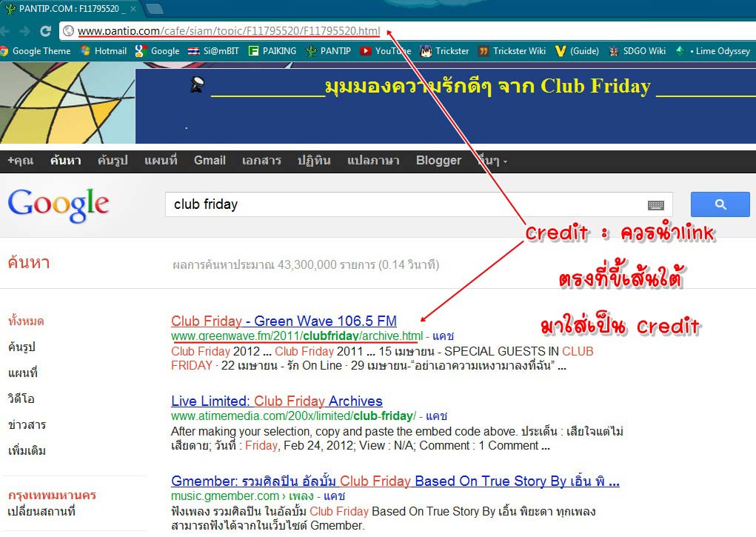Open Gmail from the Google bar
756x537 pixels.
pyautogui.click(x=210, y=160)
